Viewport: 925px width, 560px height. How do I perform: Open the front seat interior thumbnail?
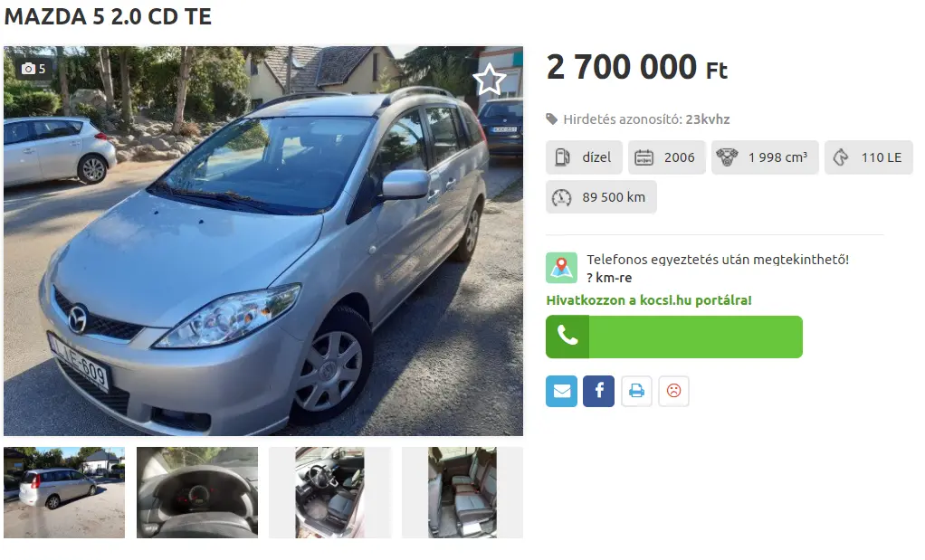tap(329, 492)
